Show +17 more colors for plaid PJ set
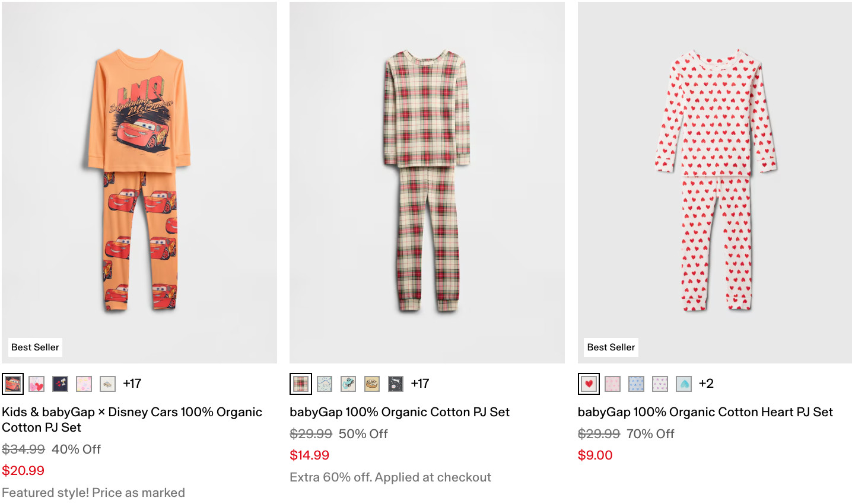852x504 pixels. [x=420, y=384]
